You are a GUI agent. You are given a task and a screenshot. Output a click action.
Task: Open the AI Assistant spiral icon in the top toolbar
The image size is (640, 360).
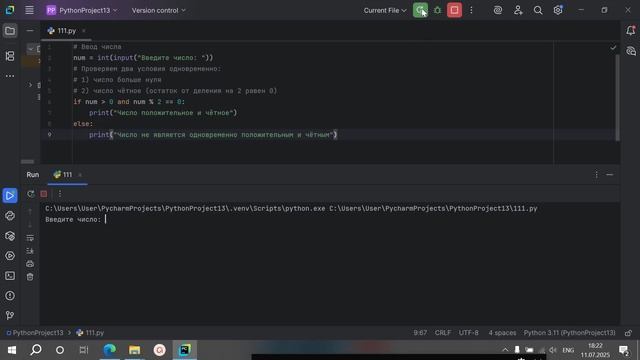(x=498, y=10)
